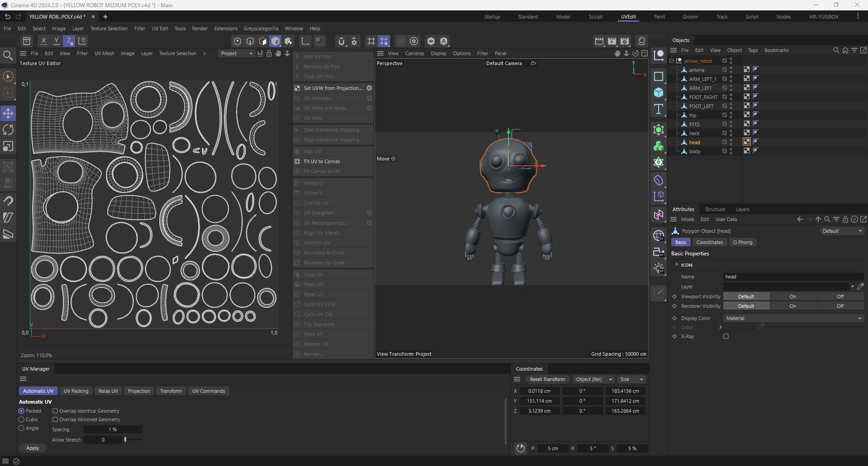Click the Points mode icon in top toolbar
This screenshot has width=868, height=466.
tap(237, 41)
